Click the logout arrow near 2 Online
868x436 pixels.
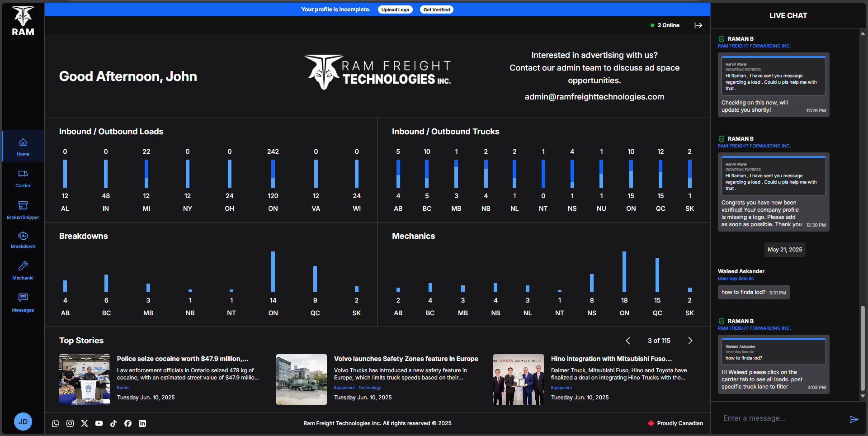point(698,25)
